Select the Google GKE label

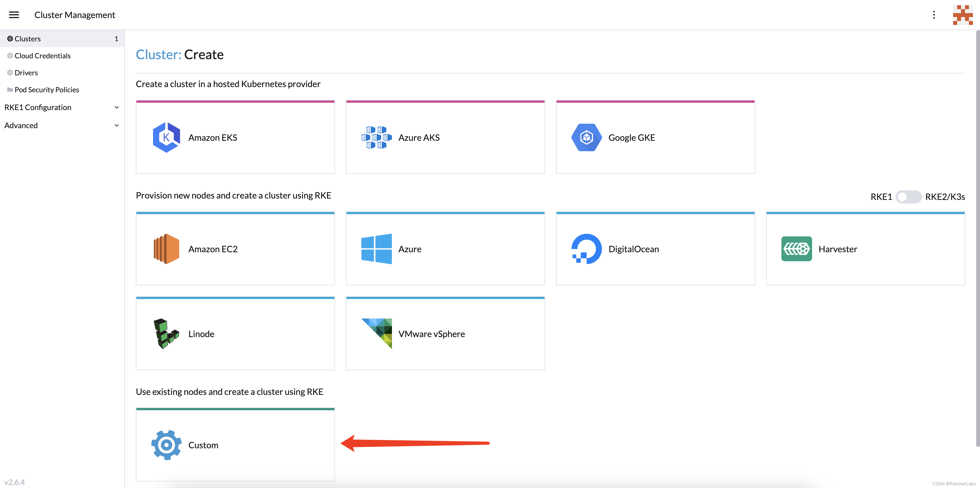(632, 138)
